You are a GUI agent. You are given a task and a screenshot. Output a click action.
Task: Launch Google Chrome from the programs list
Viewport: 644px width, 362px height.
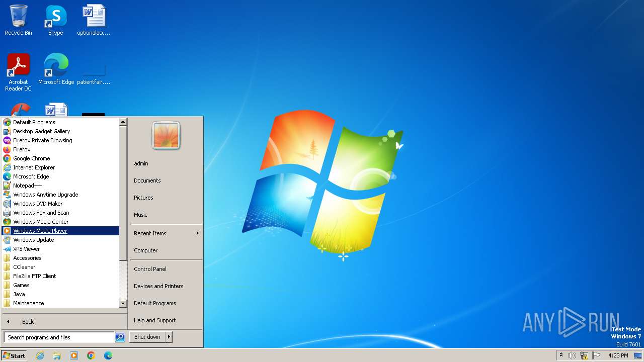click(x=60, y=158)
